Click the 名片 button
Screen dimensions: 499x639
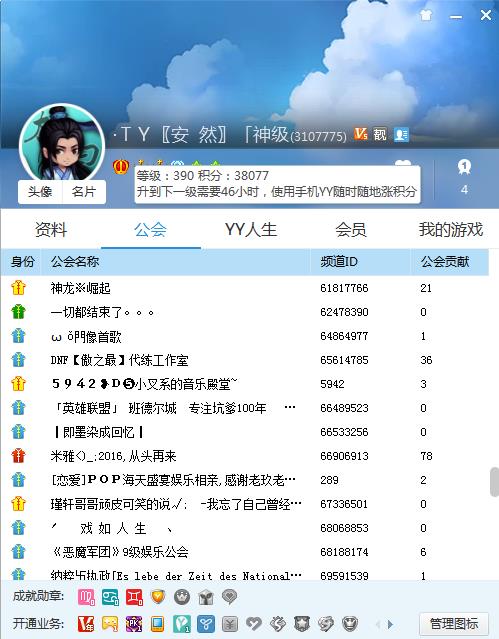[x=84, y=192]
